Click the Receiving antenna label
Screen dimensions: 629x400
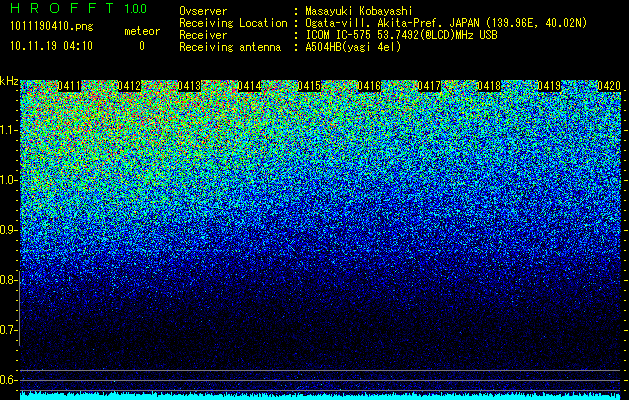pos(230,47)
